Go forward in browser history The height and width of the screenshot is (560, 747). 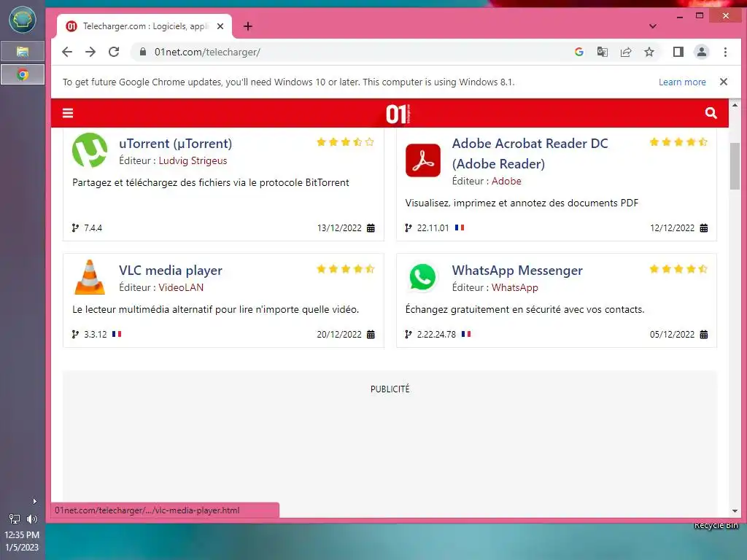click(x=90, y=52)
